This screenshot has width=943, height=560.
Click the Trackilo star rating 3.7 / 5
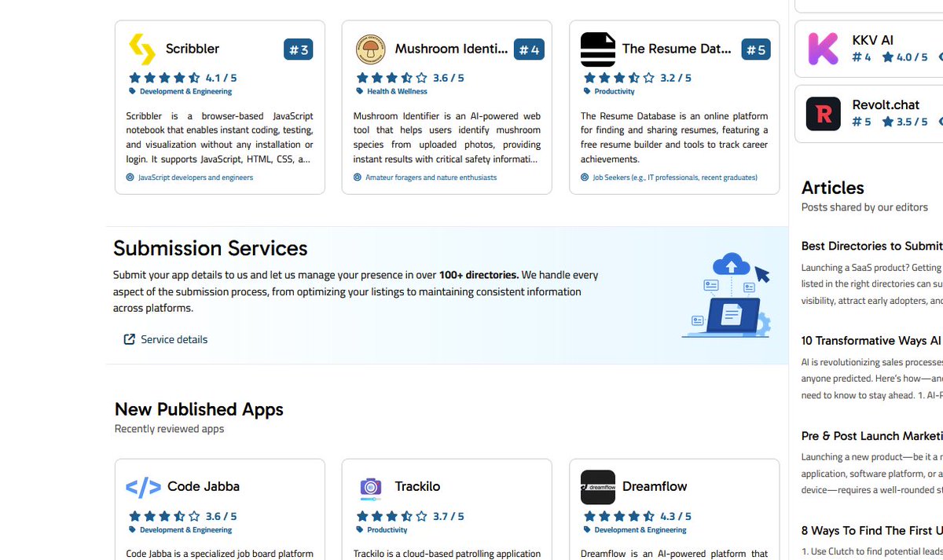[410, 516]
